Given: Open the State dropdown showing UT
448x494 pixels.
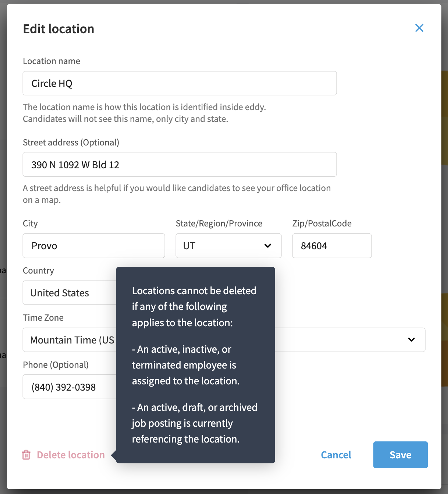Looking at the screenshot, I should click(228, 246).
